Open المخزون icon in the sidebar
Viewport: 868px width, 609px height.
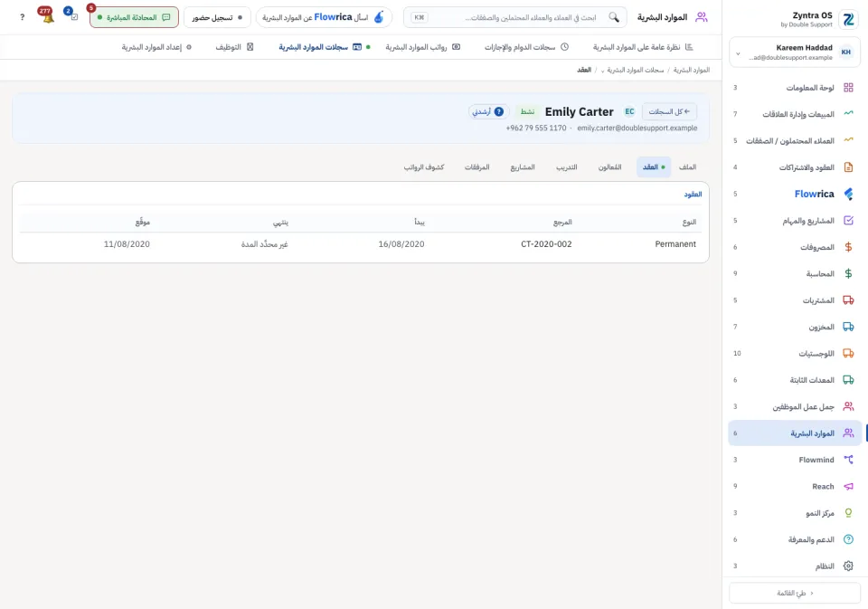click(x=848, y=327)
